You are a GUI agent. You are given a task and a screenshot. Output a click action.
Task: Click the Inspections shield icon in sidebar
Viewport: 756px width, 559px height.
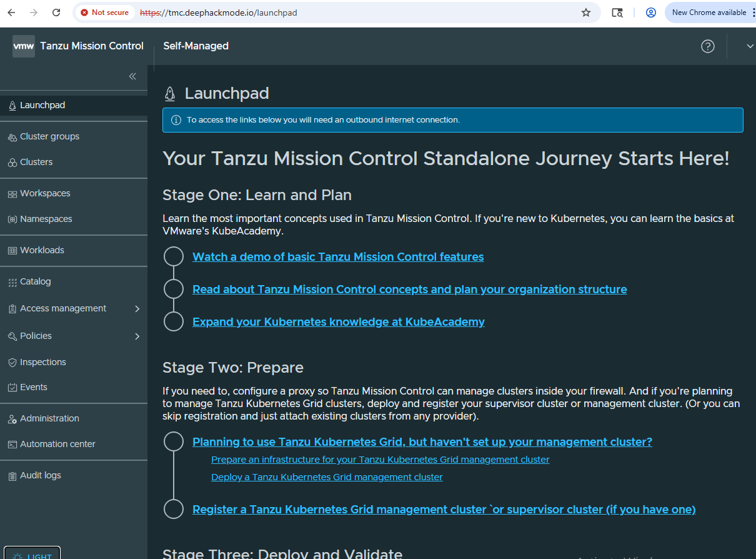click(12, 363)
